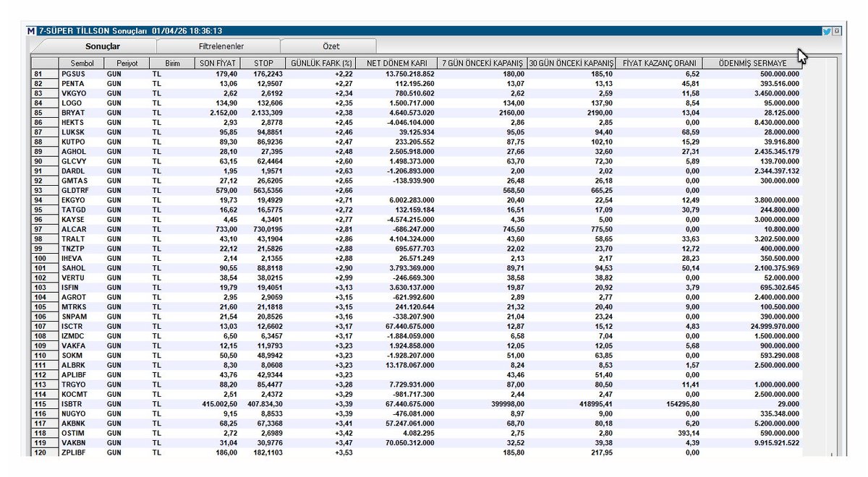Select the KAYSE symbol cell
This screenshot has width=868, height=477.
82,220
